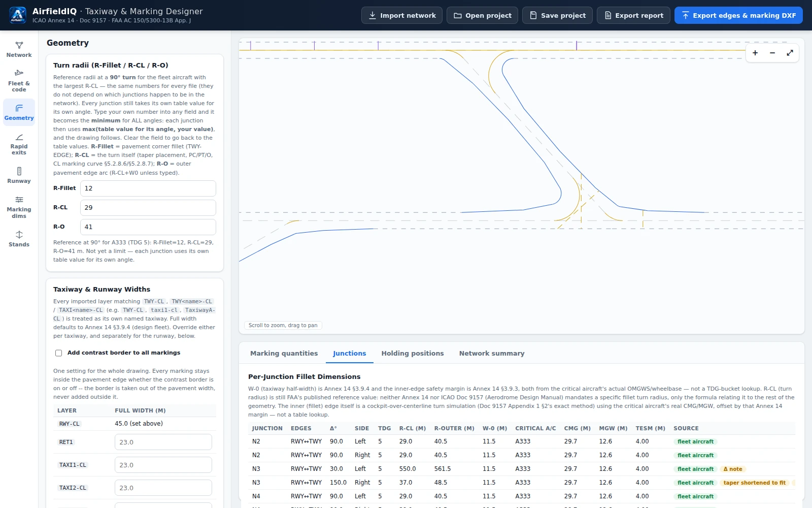Edit TAXI1-CL full width field
This screenshot has height=508, width=812.
click(163, 465)
